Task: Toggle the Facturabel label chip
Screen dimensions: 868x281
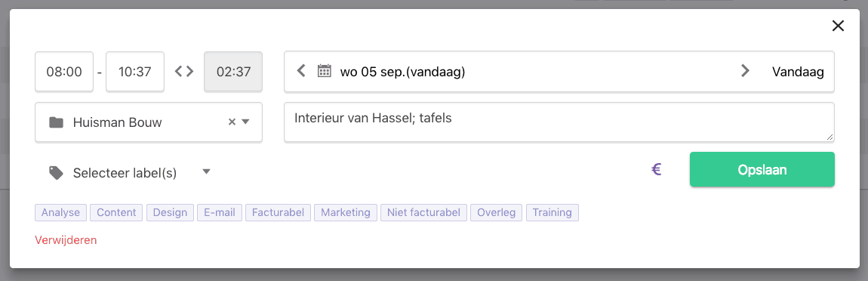Action: [x=278, y=212]
